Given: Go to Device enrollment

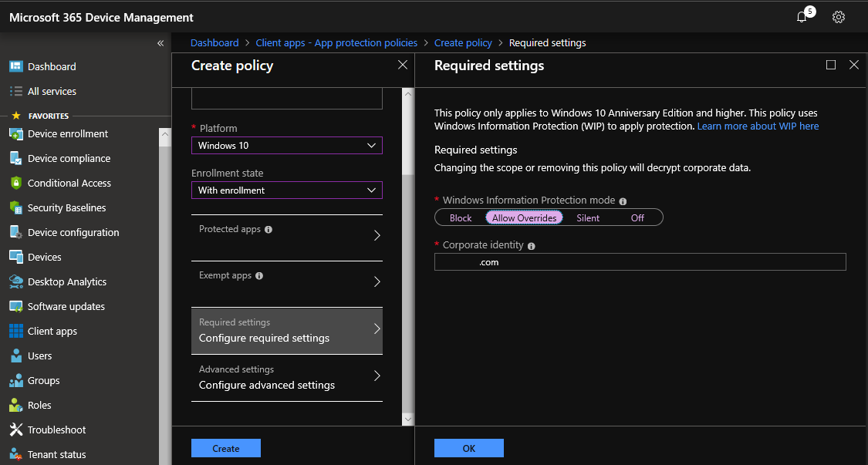Looking at the screenshot, I should coord(68,134).
